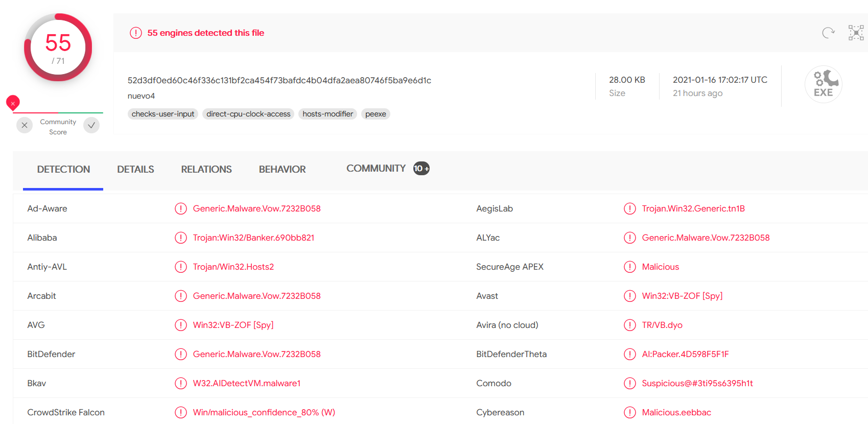
Task: Click warning icon in the Ad-Aware row
Action: coord(181,208)
